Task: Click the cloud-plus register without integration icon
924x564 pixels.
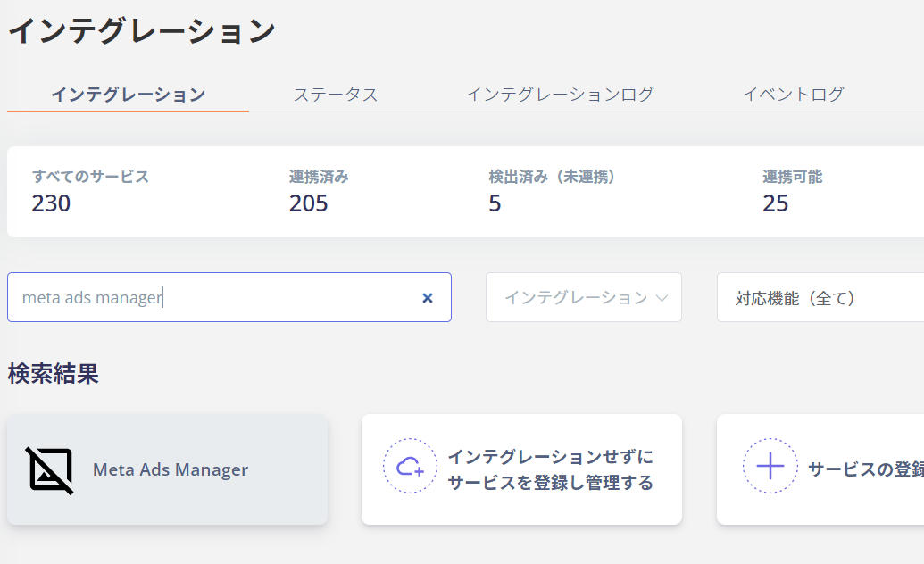Action: tap(410, 466)
